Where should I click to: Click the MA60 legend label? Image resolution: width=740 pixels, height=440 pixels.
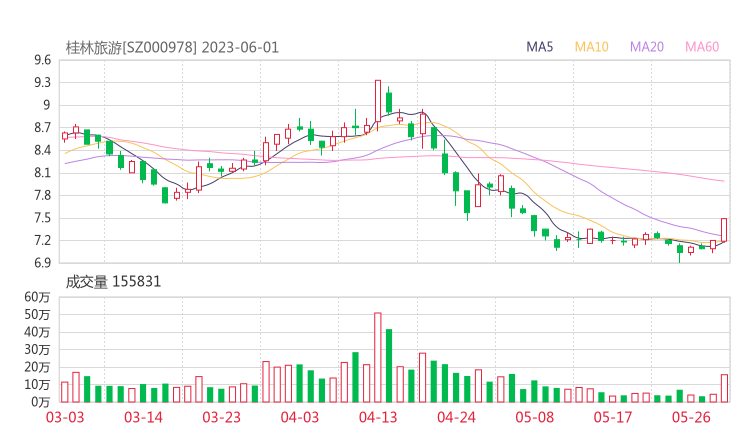702,47
